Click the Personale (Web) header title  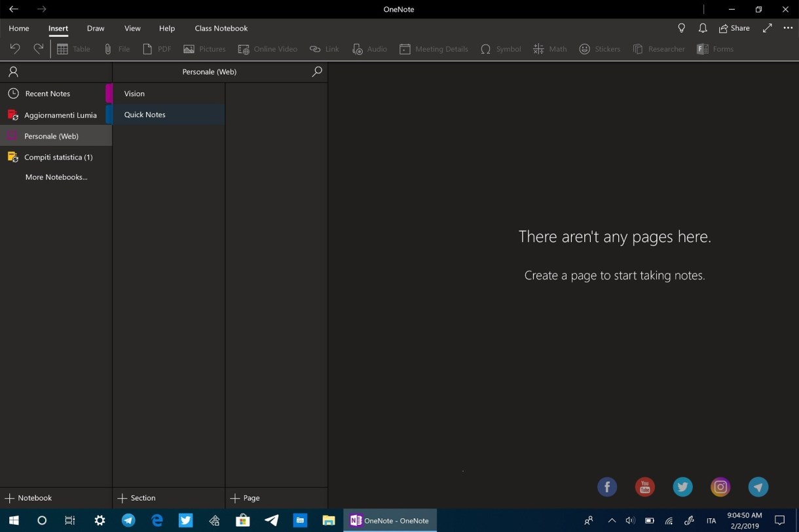210,72
